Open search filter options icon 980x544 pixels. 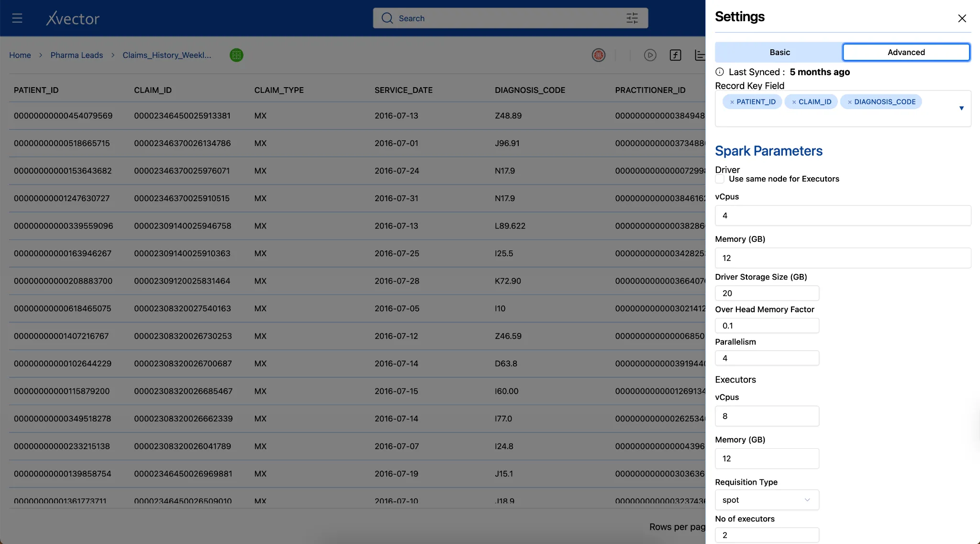(x=632, y=18)
